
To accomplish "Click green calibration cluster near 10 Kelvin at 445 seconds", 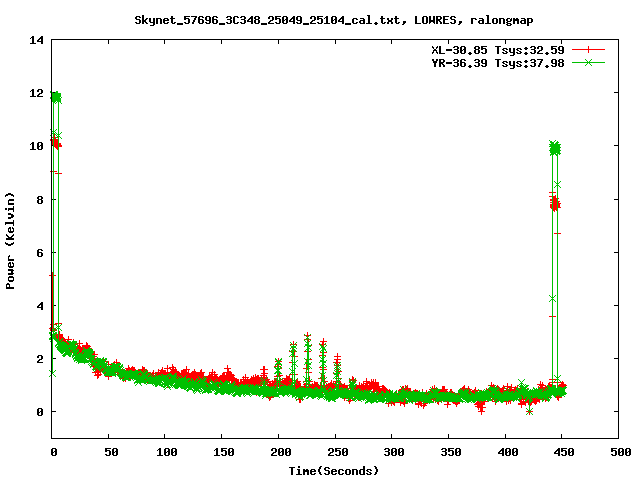I will click(555, 148).
